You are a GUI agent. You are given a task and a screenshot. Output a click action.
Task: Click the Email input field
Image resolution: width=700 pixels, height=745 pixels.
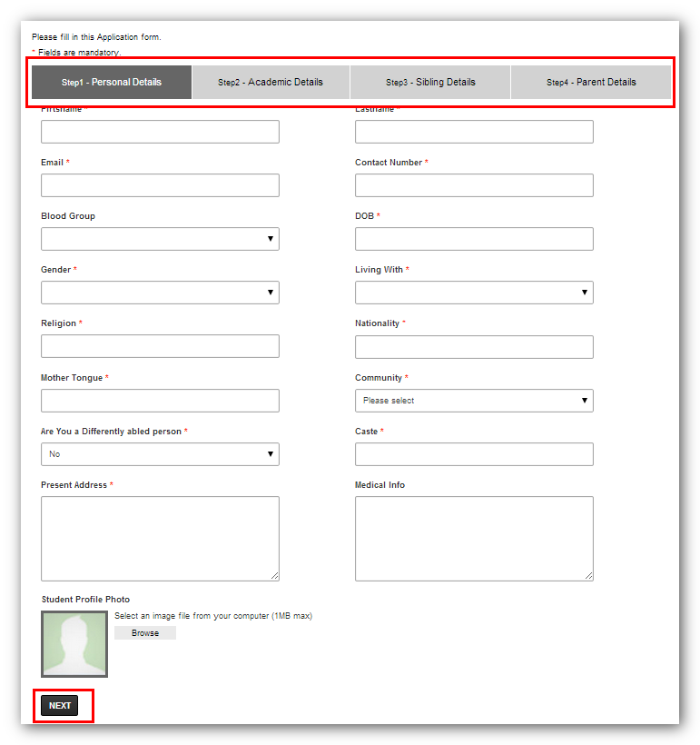pos(160,185)
